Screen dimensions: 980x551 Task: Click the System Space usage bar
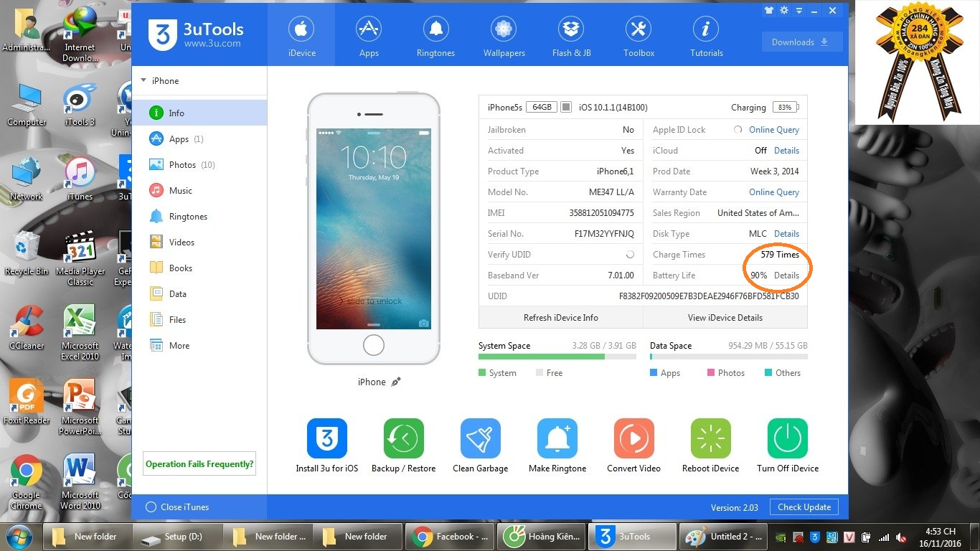click(557, 357)
